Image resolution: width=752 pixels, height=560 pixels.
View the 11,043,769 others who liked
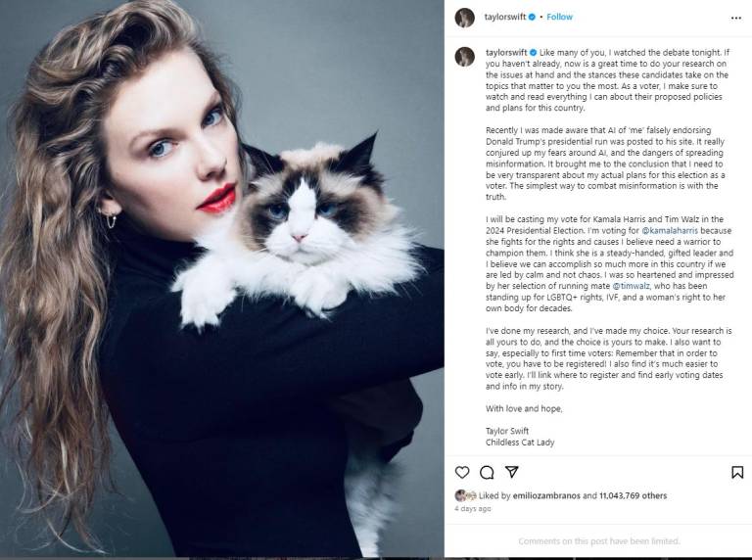633,495
